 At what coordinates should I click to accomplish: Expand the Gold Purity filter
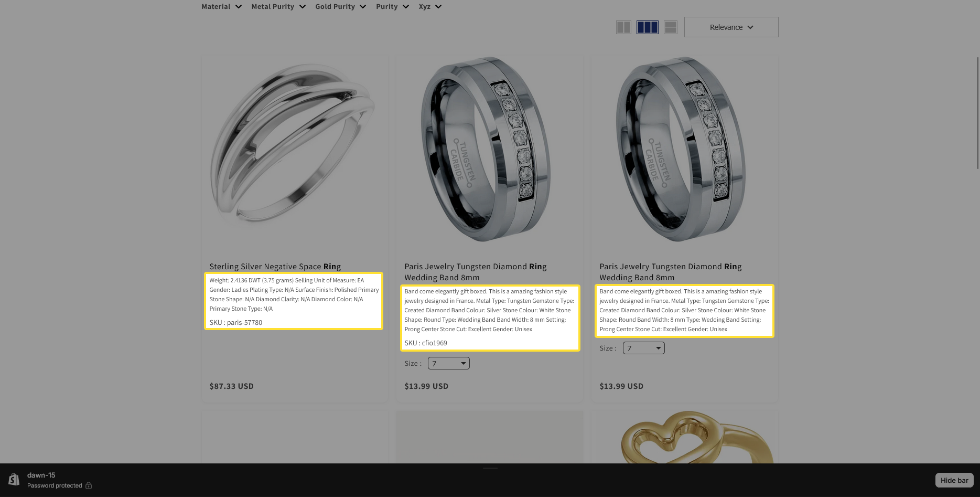pos(341,6)
